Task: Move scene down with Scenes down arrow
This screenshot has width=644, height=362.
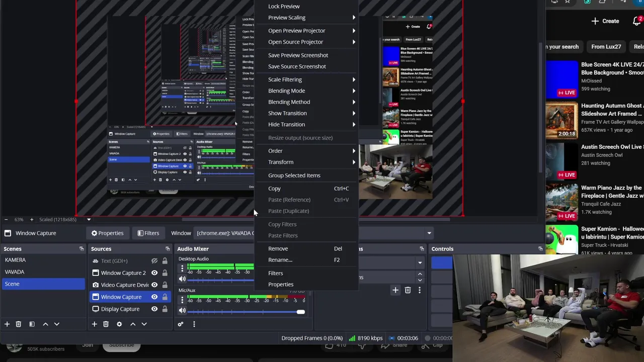Action: click(56, 324)
